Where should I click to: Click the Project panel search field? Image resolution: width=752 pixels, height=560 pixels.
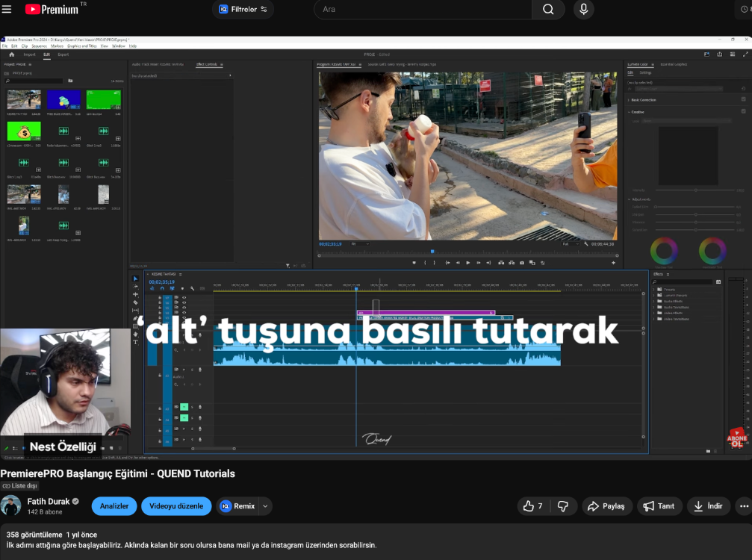34,81
